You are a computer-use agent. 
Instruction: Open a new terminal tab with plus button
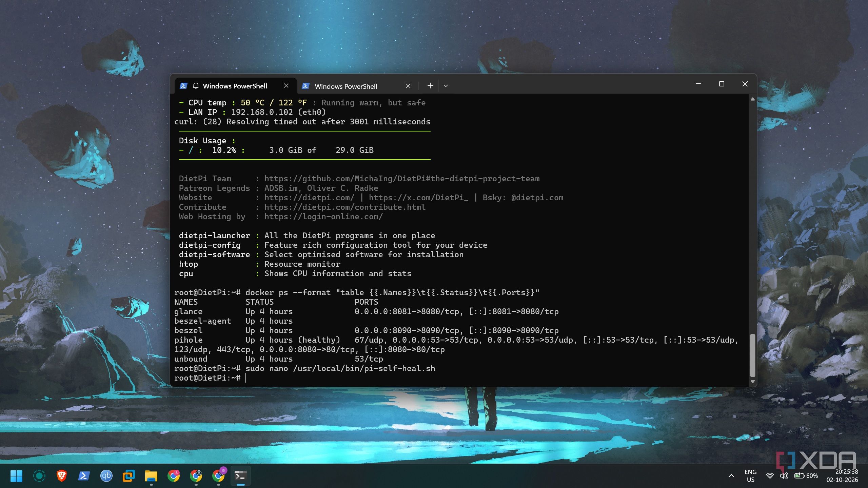point(430,86)
